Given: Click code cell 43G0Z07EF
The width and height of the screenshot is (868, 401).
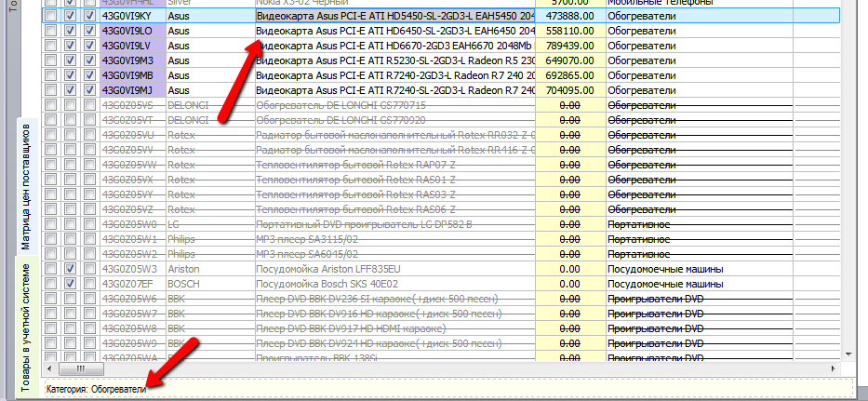Looking at the screenshot, I should pos(132,284).
